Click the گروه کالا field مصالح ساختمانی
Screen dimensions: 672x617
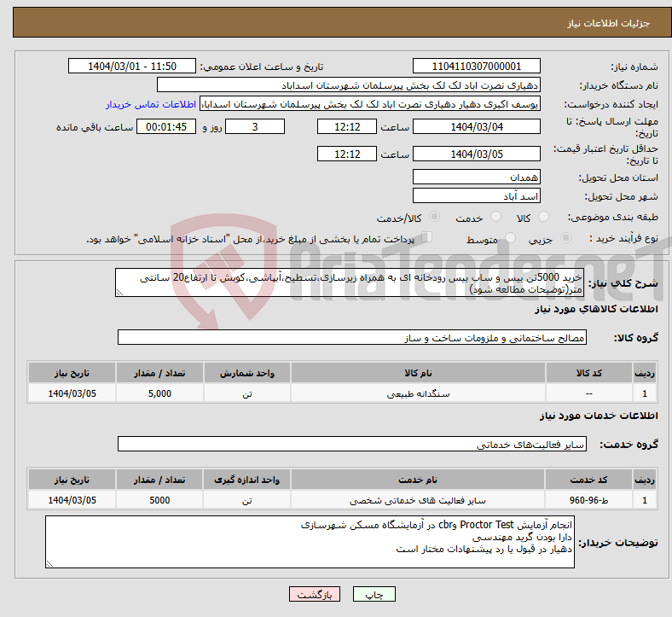352,337
